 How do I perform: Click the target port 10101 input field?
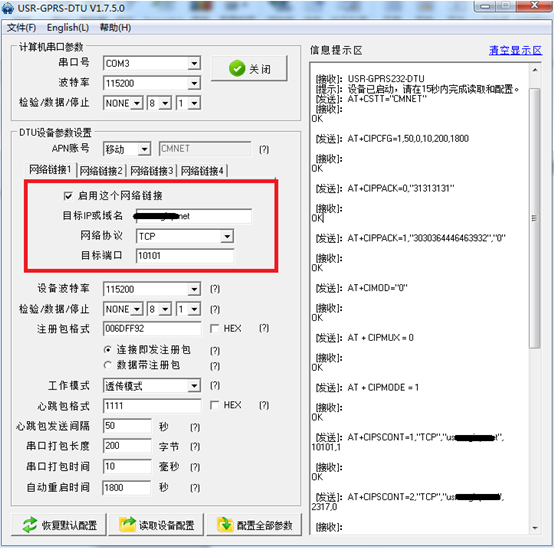click(x=185, y=256)
